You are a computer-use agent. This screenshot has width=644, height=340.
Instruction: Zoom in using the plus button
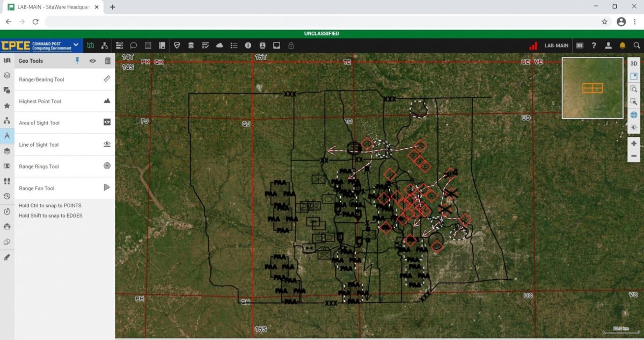click(x=634, y=143)
